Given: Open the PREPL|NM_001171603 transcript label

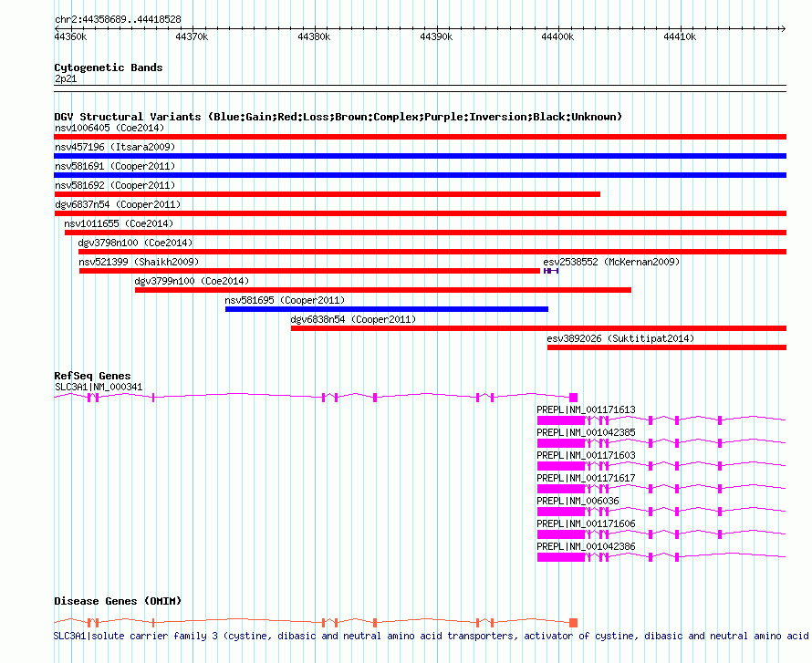Looking at the screenshot, I should pyautogui.click(x=586, y=455).
